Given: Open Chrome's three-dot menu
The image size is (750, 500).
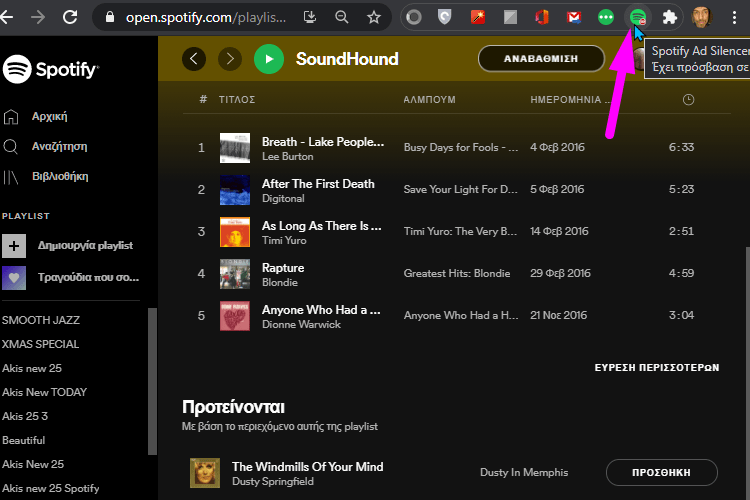Looking at the screenshot, I should pyautogui.click(x=734, y=18).
